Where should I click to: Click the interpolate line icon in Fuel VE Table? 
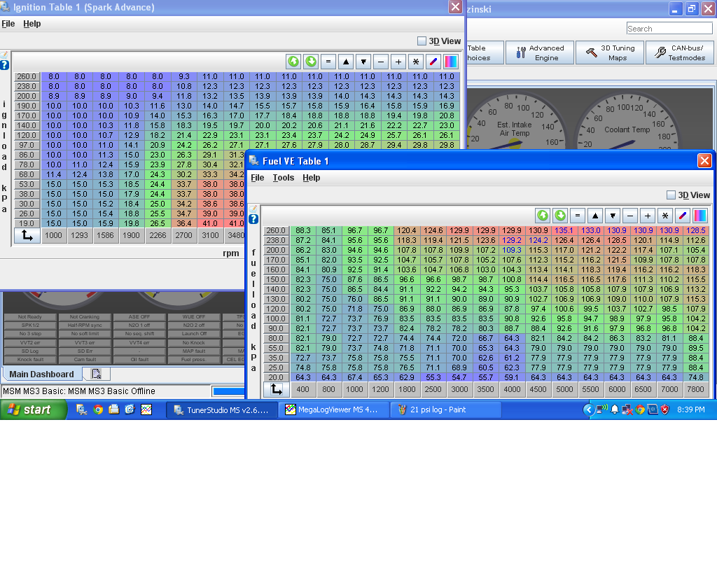683,216
